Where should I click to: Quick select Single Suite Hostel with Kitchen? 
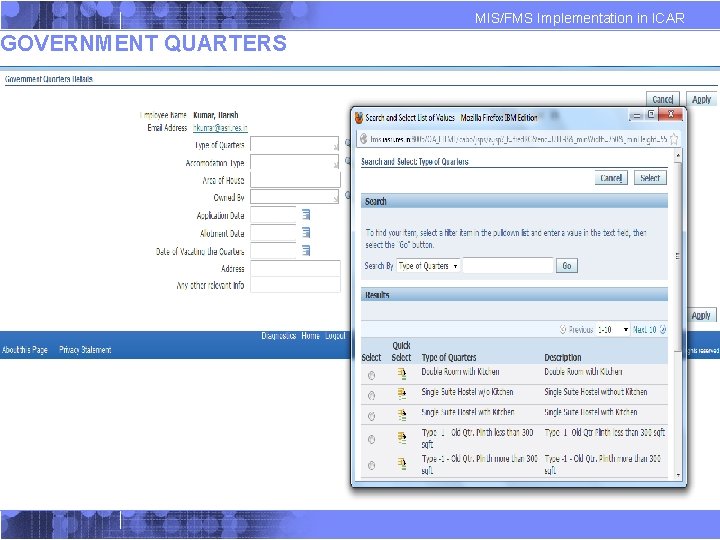pyautogui.click(x=402, y=414)
